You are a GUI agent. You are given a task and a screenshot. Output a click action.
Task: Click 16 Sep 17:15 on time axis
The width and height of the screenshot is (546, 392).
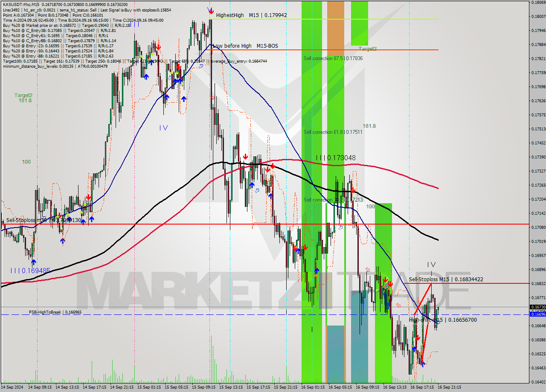click(422, 388)
